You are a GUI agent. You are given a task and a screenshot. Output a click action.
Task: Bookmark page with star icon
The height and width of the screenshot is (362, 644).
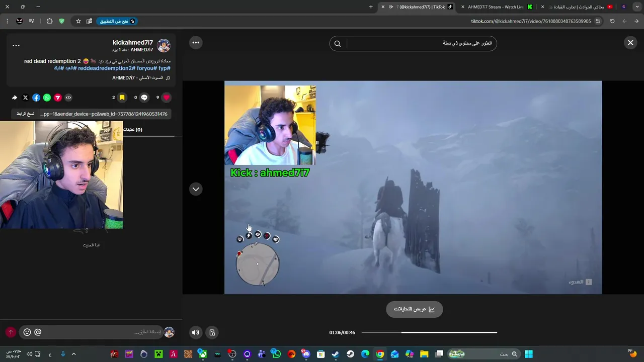point(78,21)
